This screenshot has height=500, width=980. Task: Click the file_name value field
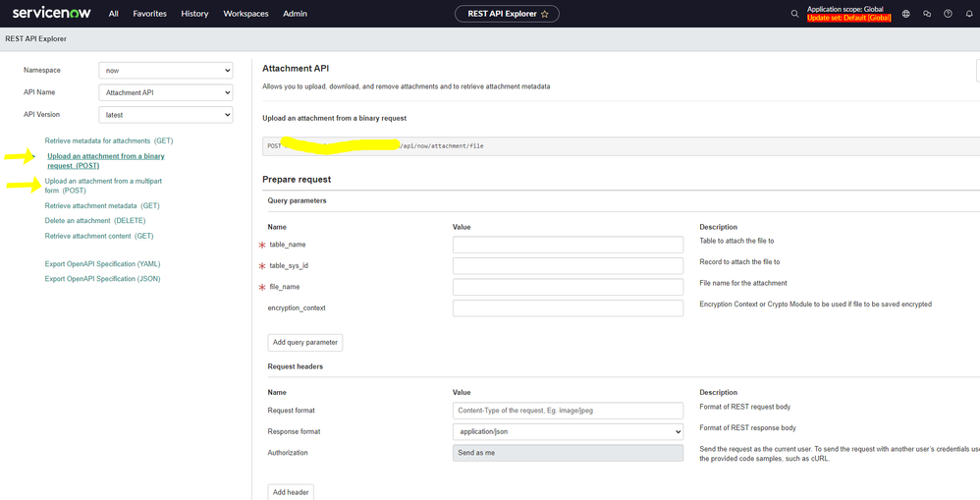[568, 287]
